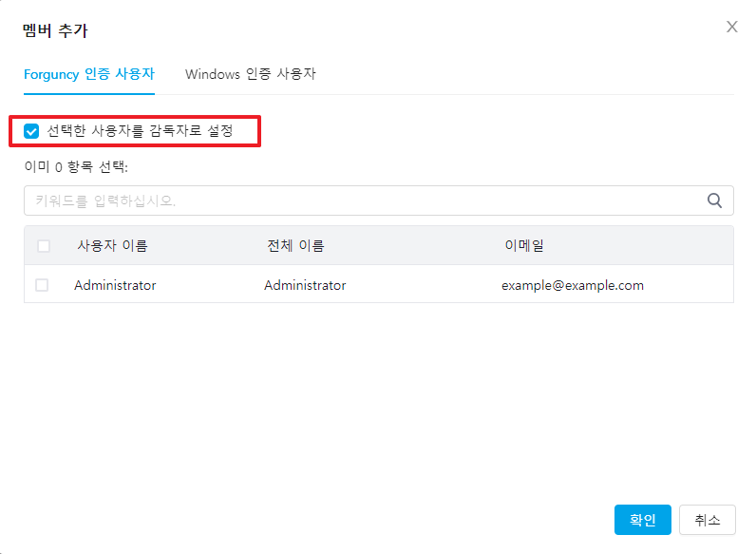This screenshot has height=554, width=756.
Task: Close the 멤버 추가 dialog with X
Action: [x=731, y=27]
